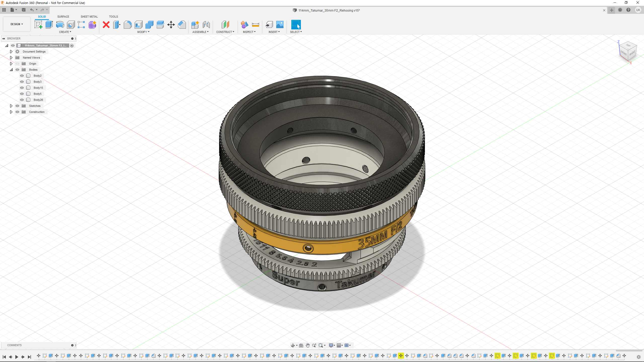Open the CONSTRUCT dropdown menu label
644x362 pixels.
[x=225, y=32]
